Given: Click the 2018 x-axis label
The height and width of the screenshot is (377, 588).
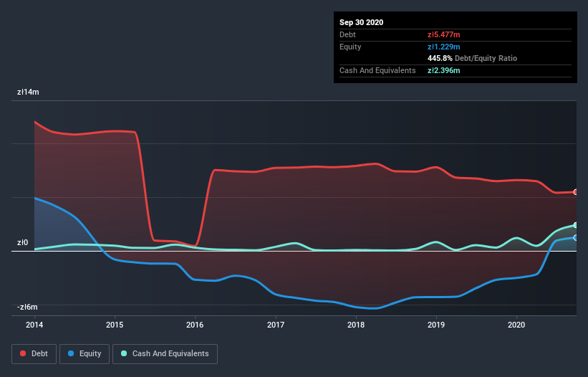Looking at the screenshot, I should click(x=355, y=325).
